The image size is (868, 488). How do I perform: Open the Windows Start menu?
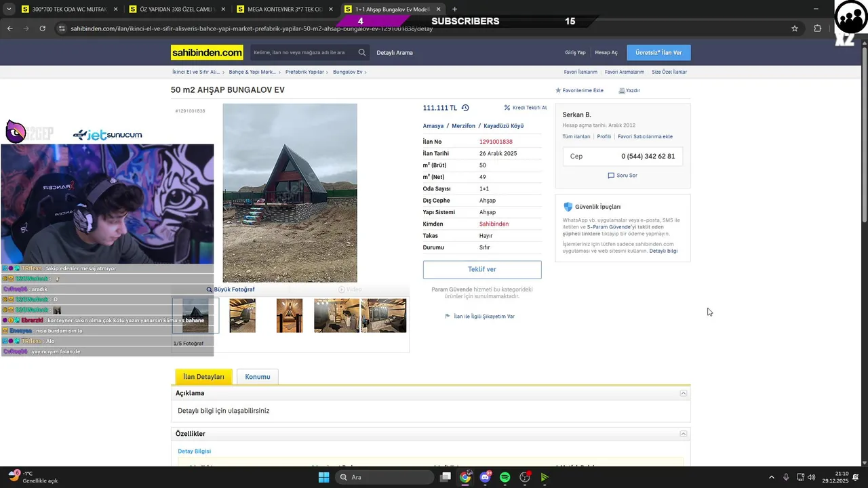323,477
